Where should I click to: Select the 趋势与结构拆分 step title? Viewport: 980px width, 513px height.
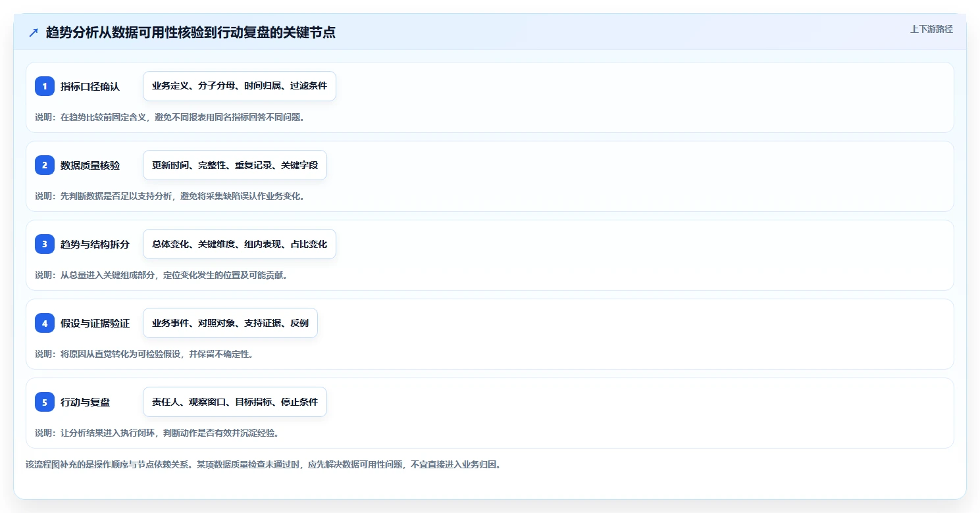95,244
